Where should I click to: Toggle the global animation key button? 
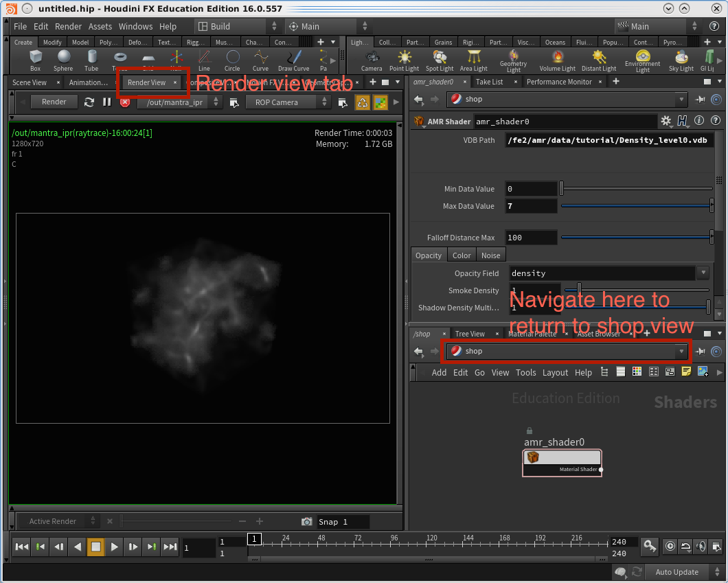click(x=650, y=547)
